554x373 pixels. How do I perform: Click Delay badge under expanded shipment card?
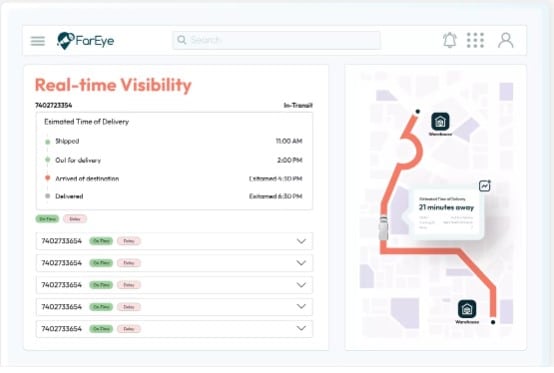[x=75, y=219]
